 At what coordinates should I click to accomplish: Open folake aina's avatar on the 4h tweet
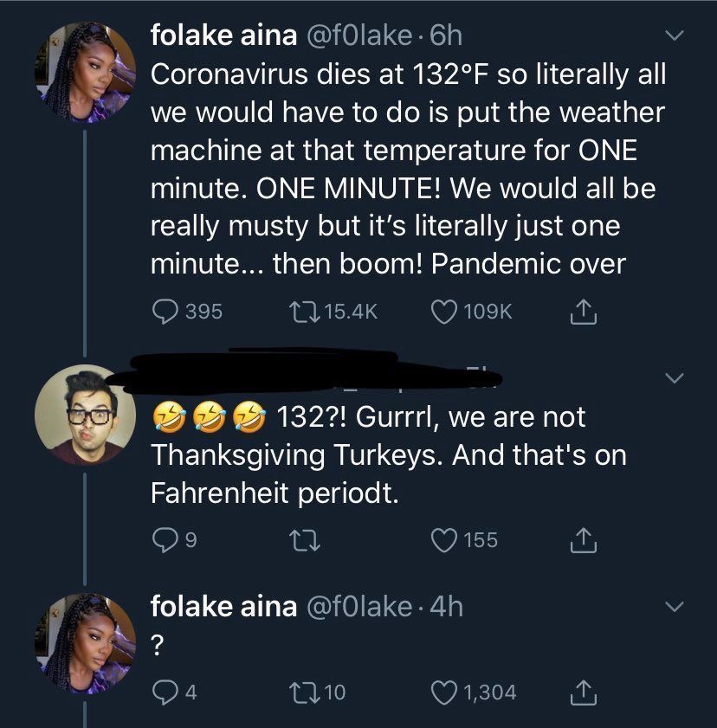click(x=86, y=643)
